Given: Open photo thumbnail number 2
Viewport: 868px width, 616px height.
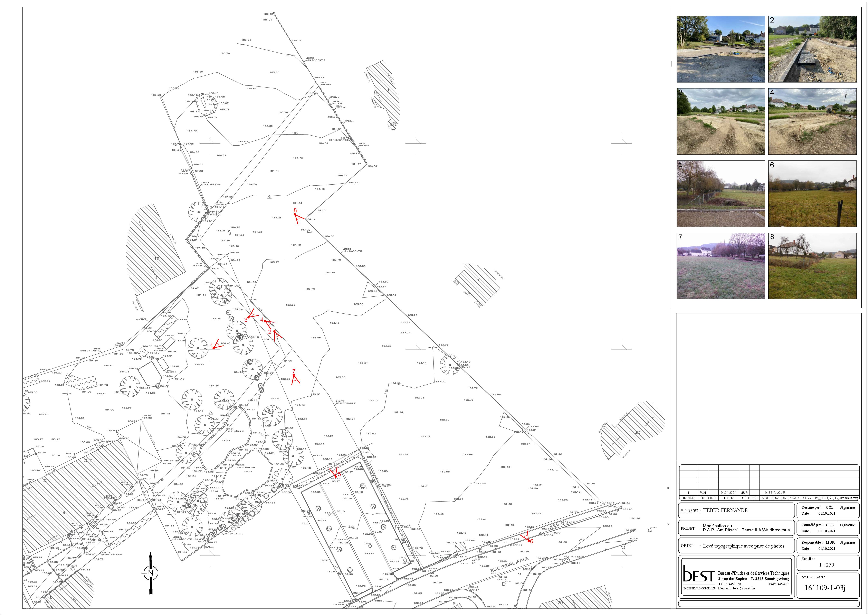Looking at the screenshot, I should point(812,49).
